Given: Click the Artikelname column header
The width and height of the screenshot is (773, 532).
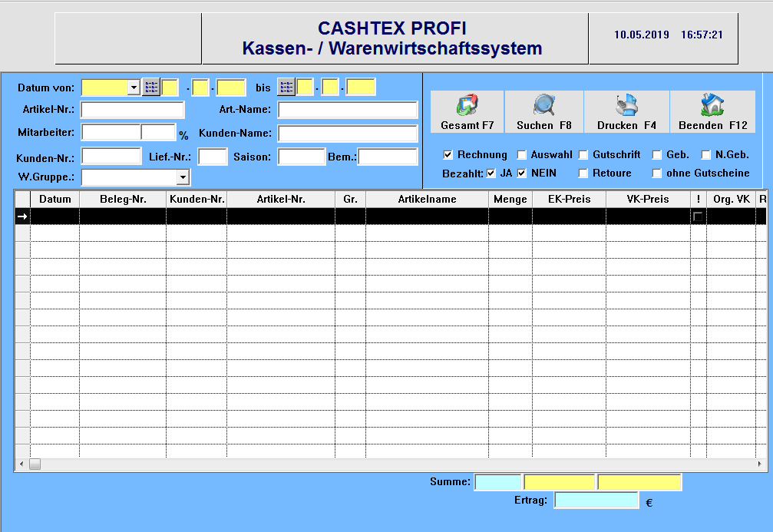Looking at the screenshot, I should tap(427, 199).
